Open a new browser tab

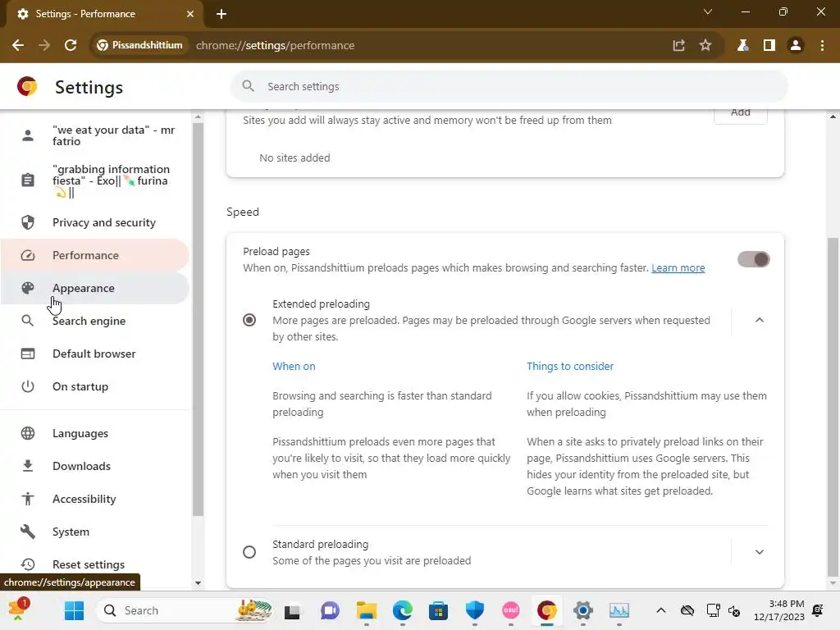tap(221, 14)
